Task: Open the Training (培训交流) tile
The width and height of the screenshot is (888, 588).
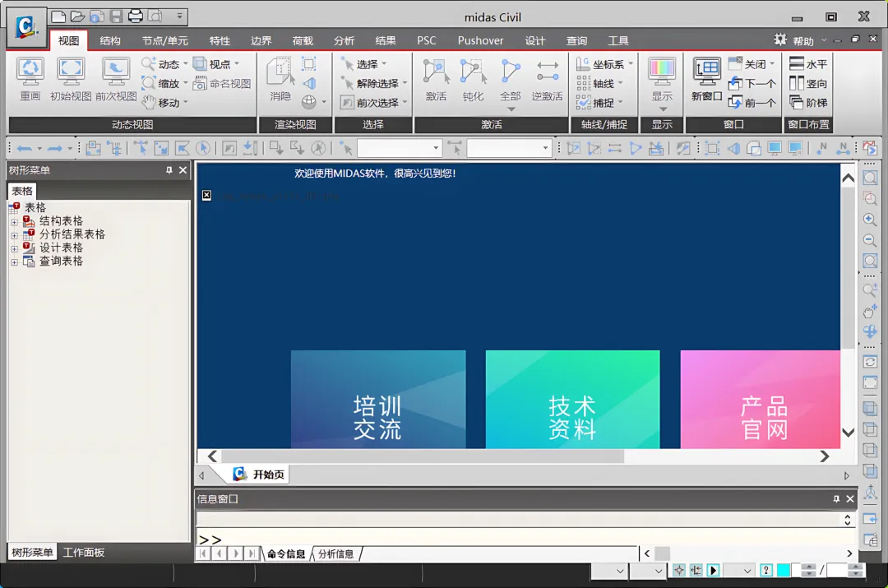Action: 378,400
